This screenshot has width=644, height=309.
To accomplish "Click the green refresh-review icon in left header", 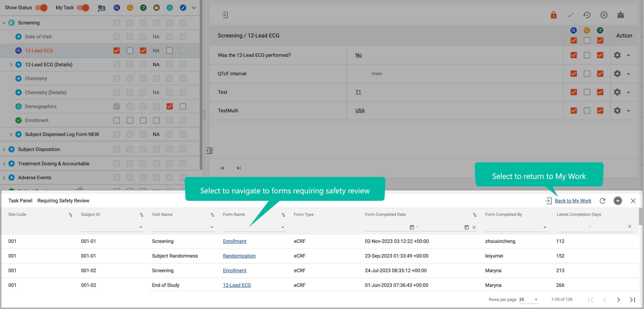I will [143, 7].
